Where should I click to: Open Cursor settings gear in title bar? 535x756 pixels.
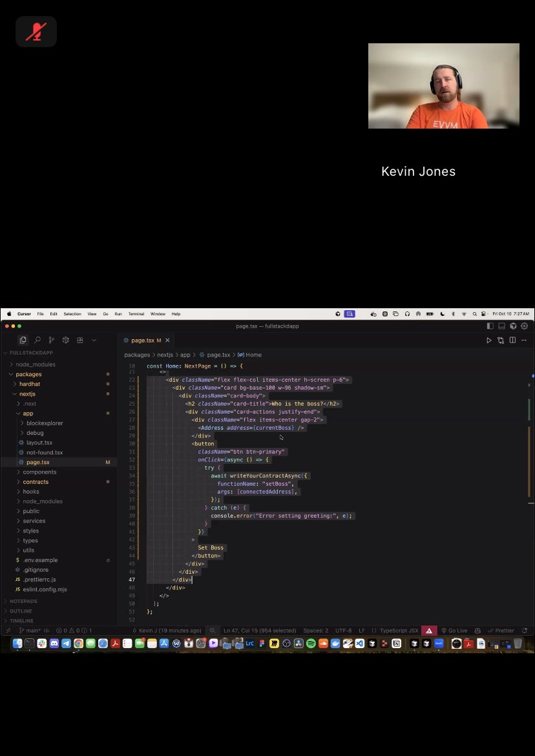[525, 326]
